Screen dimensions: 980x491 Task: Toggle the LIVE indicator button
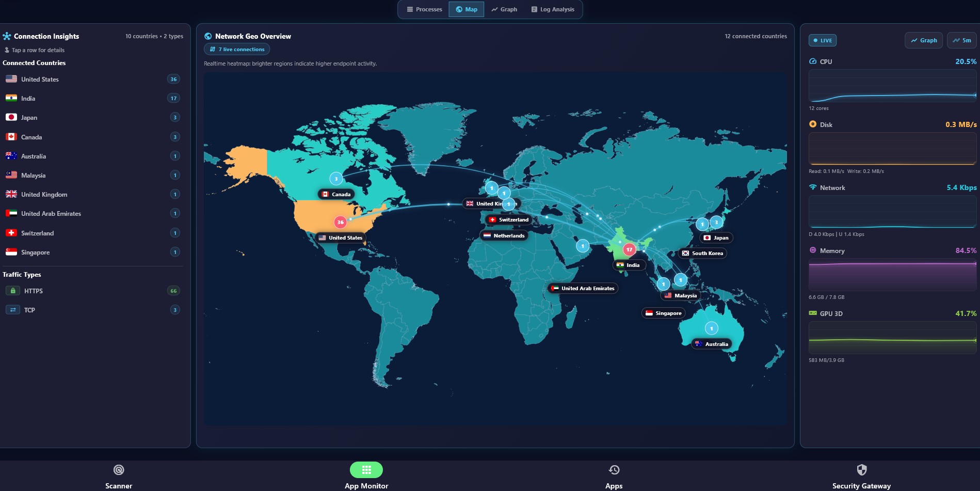click(823, 40)
